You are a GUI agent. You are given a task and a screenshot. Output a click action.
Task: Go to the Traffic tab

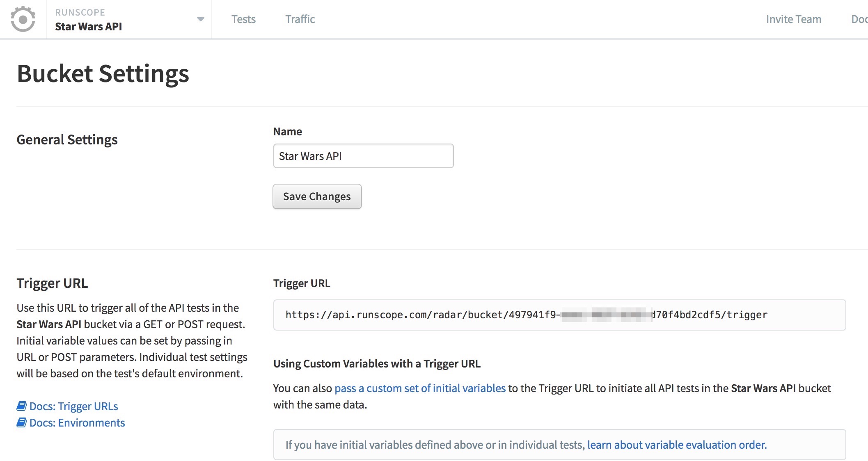pyautogui.click(x=300, y=19)
